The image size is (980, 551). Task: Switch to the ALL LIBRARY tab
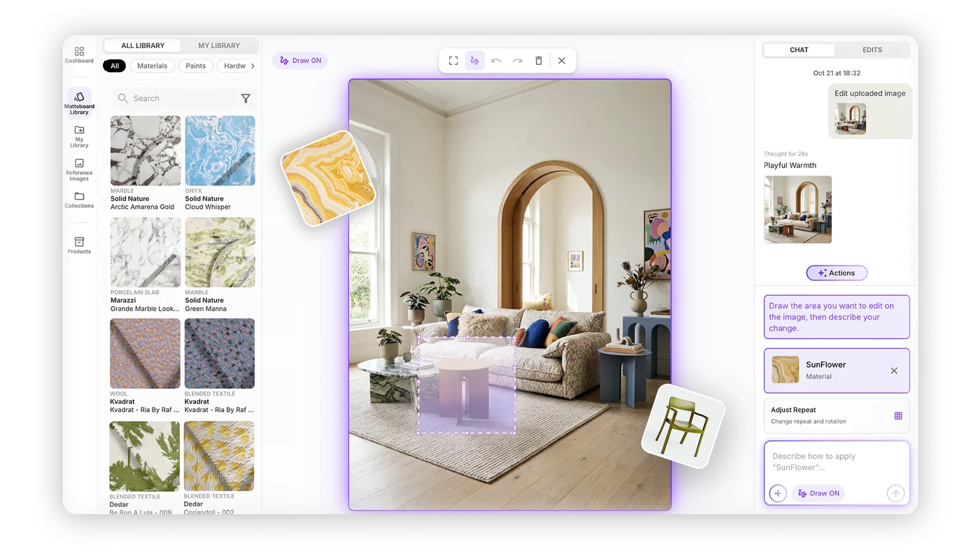143,46
